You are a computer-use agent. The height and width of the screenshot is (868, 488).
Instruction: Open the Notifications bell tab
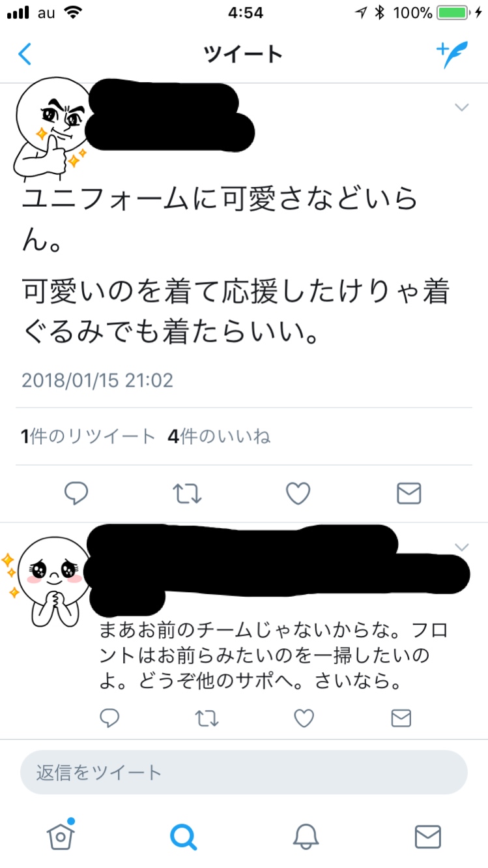click(x=306, y=837)
